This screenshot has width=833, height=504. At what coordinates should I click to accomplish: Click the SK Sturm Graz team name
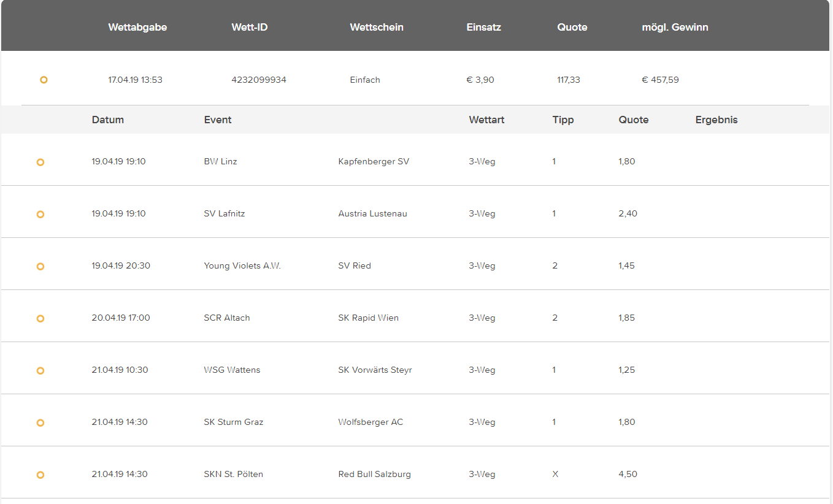[234, 422]
